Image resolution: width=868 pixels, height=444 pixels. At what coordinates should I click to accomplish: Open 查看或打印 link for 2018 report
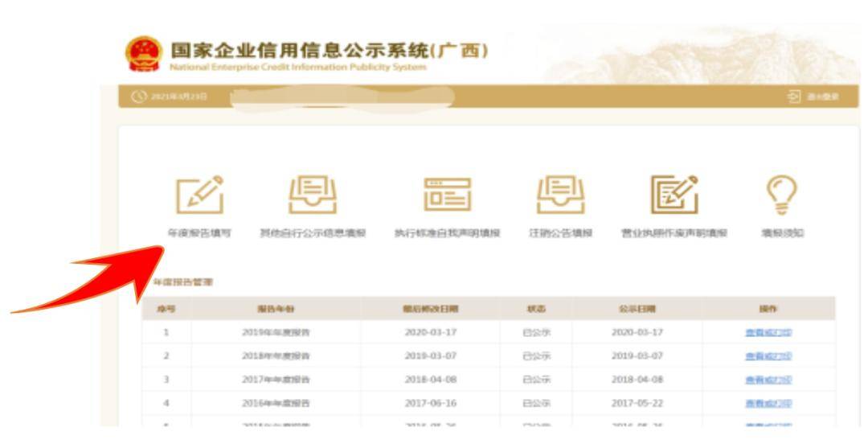tap(768, 356)
